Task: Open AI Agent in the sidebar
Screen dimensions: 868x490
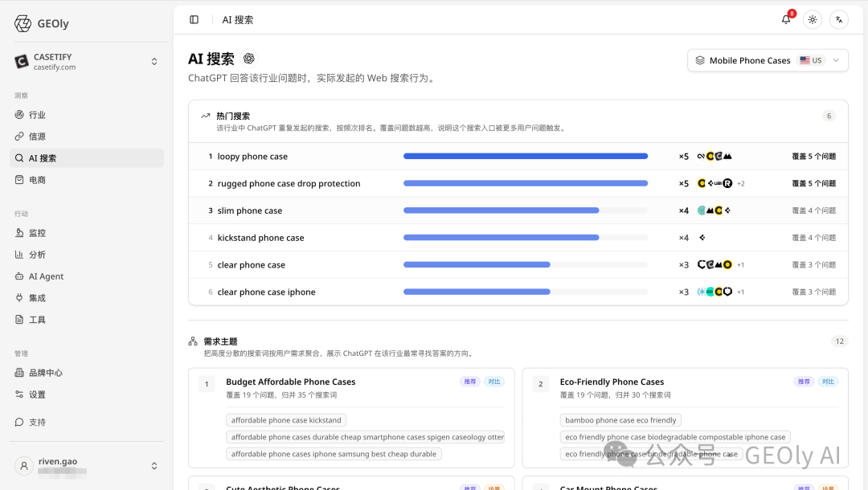Action: [87, 276]
